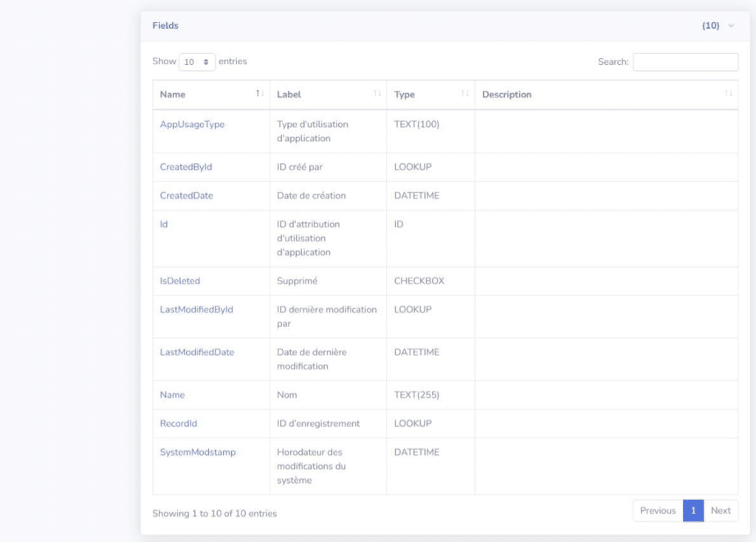The width and height of the screenshot is (756, 542).
Task: Click the CreatedDate field name
Action: (187, 196)
